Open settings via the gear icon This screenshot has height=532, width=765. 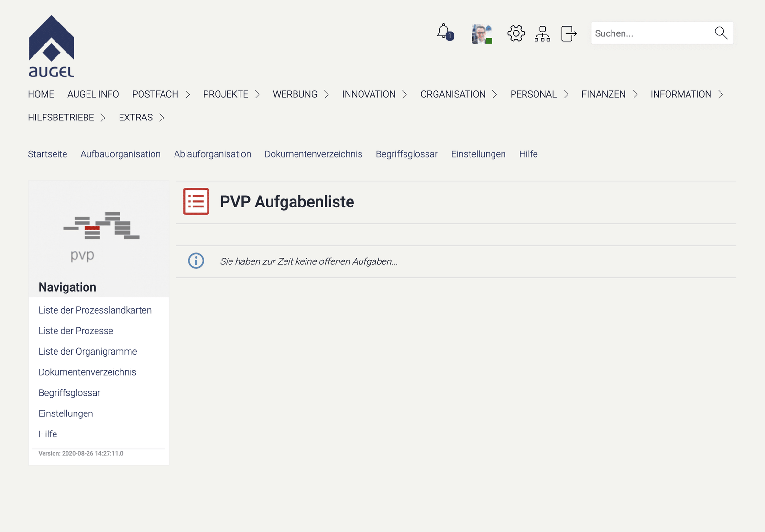[516, 33]
